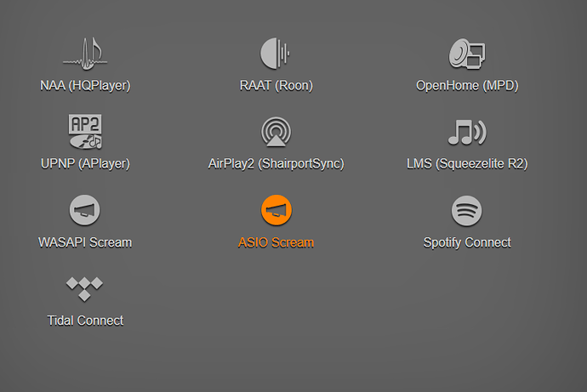This screenshot has height=392, width=587.
Task: Open the Tidal Connect diamond logo
Action: click(84, 289)
